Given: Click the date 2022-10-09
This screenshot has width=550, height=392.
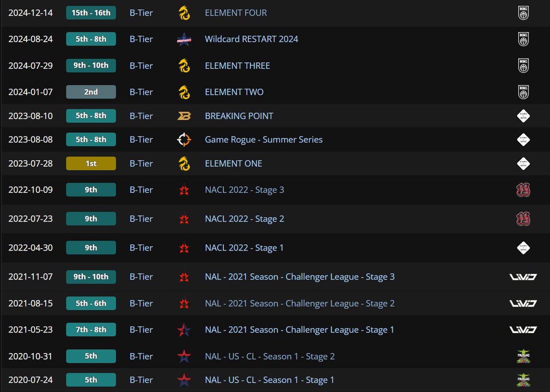Looking at the screenshot, I should [31, 190].
